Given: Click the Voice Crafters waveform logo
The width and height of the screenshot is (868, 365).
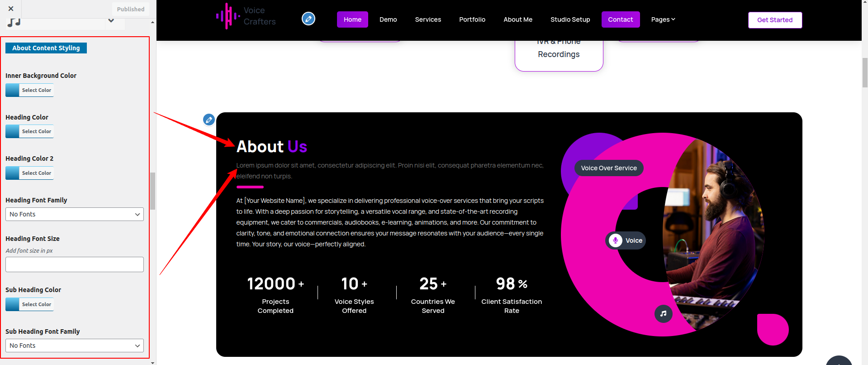Looking at the screenshot, I should (x=228, y=16).
